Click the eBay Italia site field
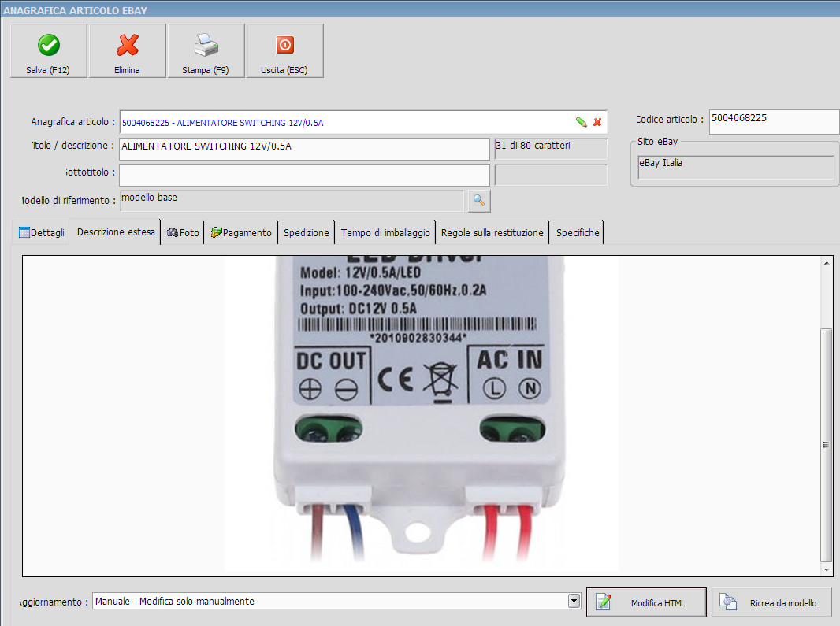Viewport: 840px width, 626px height. coord(736,167)
